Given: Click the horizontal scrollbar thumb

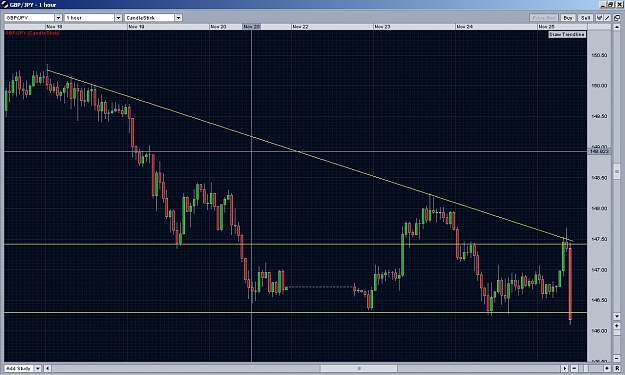Looking at the screenshot, I should (359, 368).
